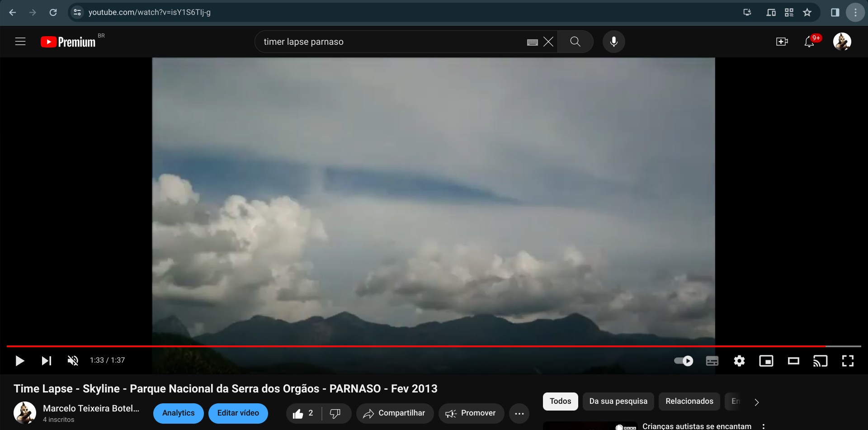This screenshot has height=430, width=868.
Task: Toggle the autoplay switch
Action: click(684, 361)
